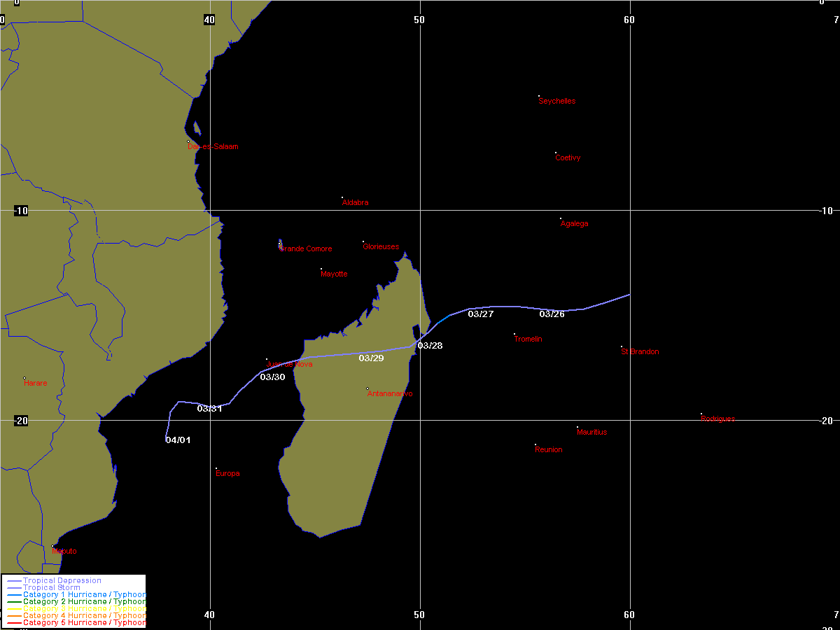Image resolution: width=840 pixels, height=630 pixels.
Task: Click the Harare city label
Action: [36, 384]
